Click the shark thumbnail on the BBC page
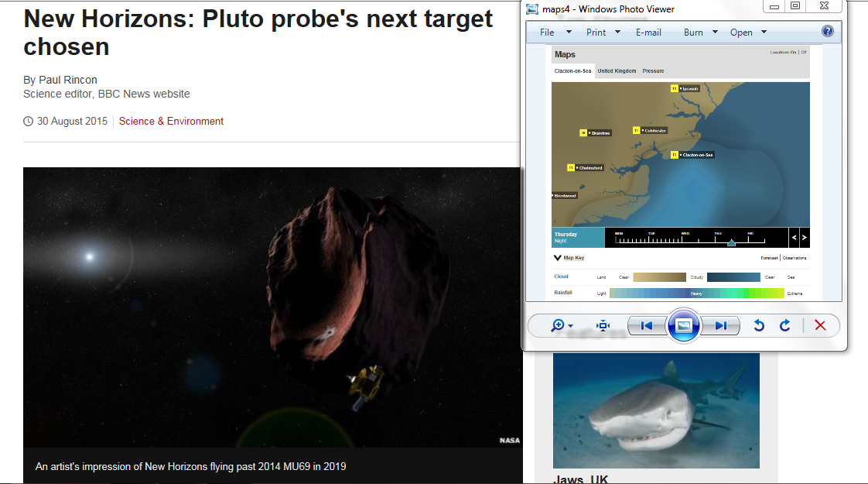The height and width of the screenshot is (484, 868). 656,410
